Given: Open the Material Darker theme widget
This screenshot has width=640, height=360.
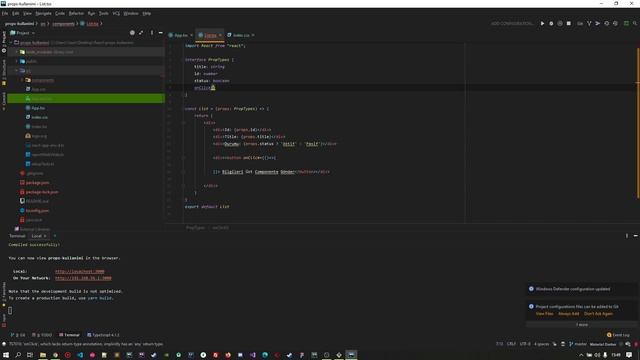Looking at the screenshot, I should pyautogui.click(x=603, y=344).
